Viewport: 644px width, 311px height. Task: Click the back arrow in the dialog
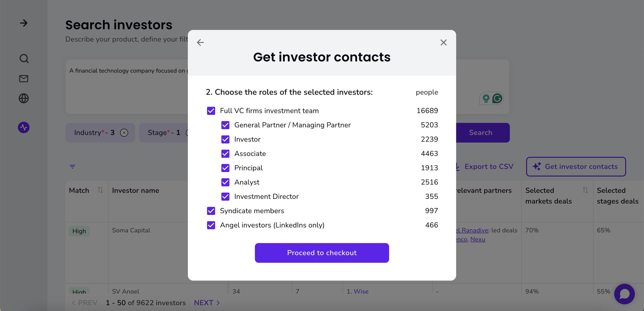[200, 42]
